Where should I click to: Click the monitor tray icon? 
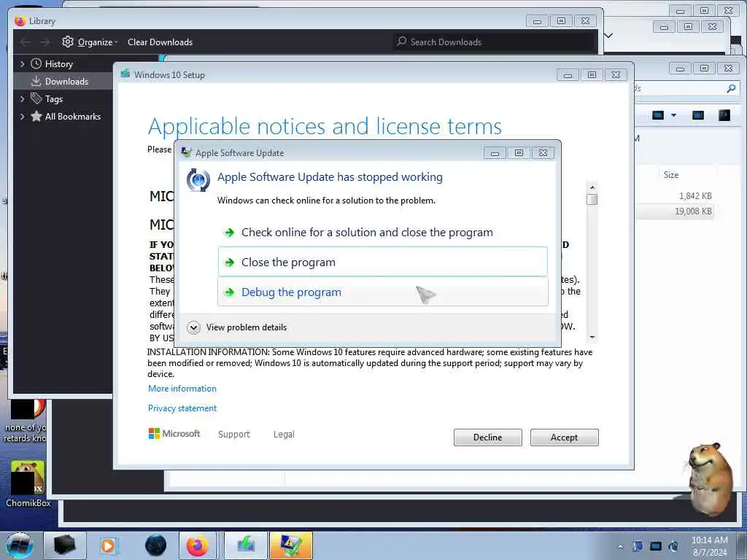pyautogui.click(x=656, y=546)
